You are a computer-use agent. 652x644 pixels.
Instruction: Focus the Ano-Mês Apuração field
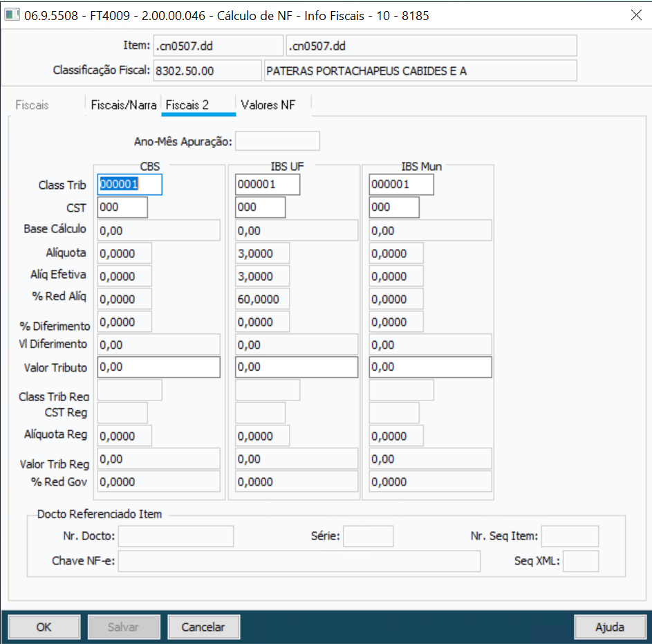pyautogui.click(x=277, y=141)
